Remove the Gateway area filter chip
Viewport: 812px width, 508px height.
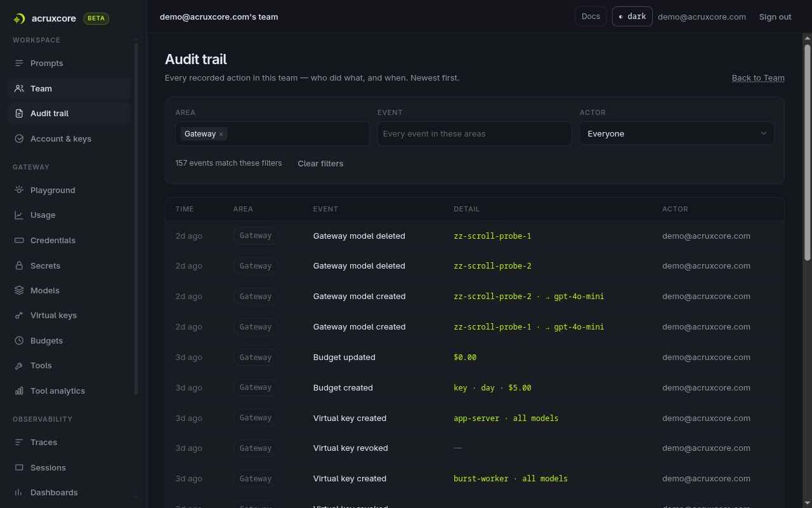[x=221, y=134]
